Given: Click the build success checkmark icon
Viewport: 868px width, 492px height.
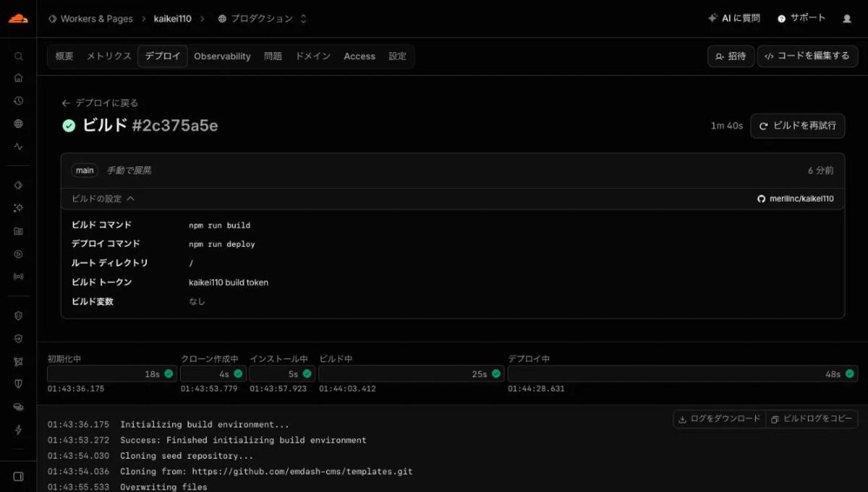Looking at the screenshot, I should click(x=69, y=126).
